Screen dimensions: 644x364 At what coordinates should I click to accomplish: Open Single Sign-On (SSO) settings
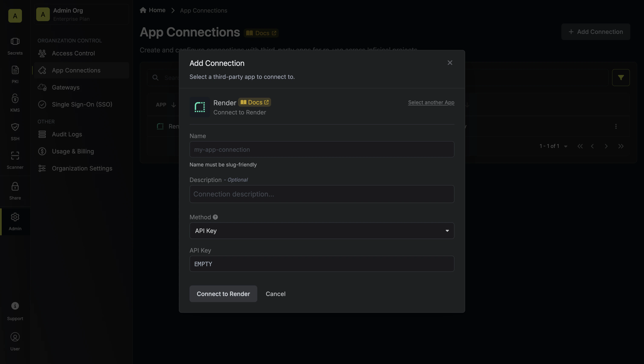point(82,104)
